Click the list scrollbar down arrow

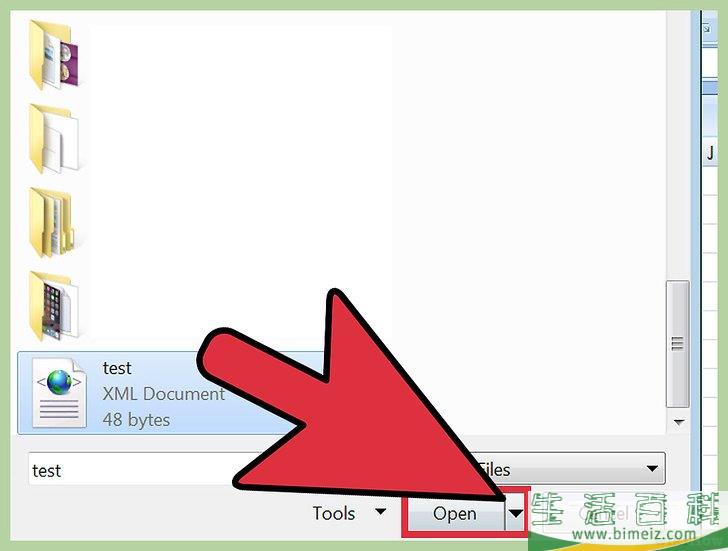679,422
